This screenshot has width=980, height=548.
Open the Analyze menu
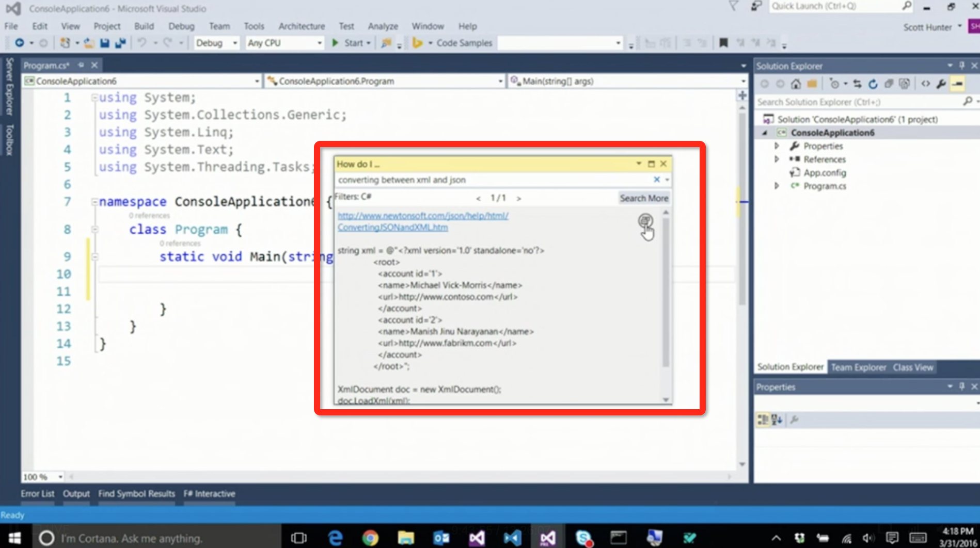[383, 26]
